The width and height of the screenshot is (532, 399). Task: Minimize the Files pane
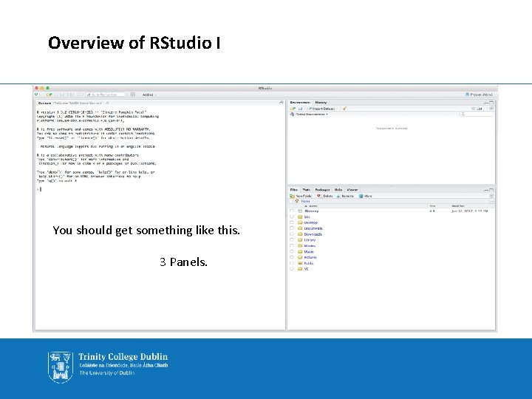click(486, 190)
